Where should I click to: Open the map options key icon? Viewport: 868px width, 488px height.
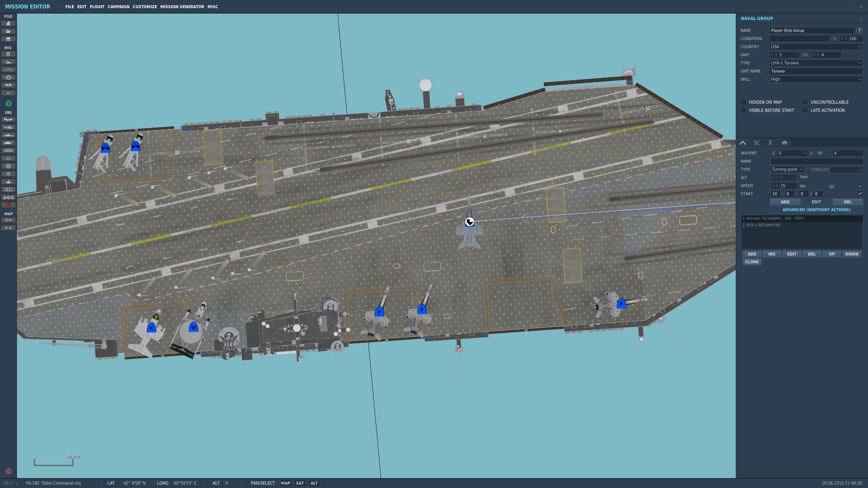(x=8, y=220)
